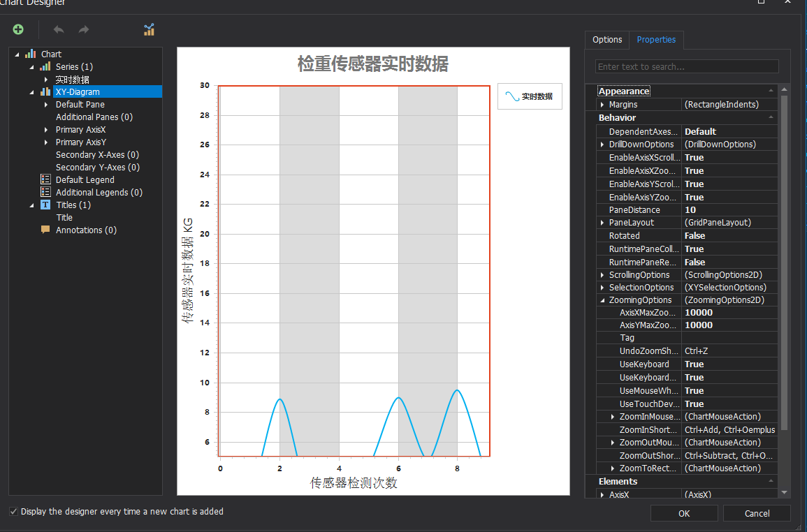Expand the AxisX element property
Screen dimensions: 807x532
pos(602,494)
